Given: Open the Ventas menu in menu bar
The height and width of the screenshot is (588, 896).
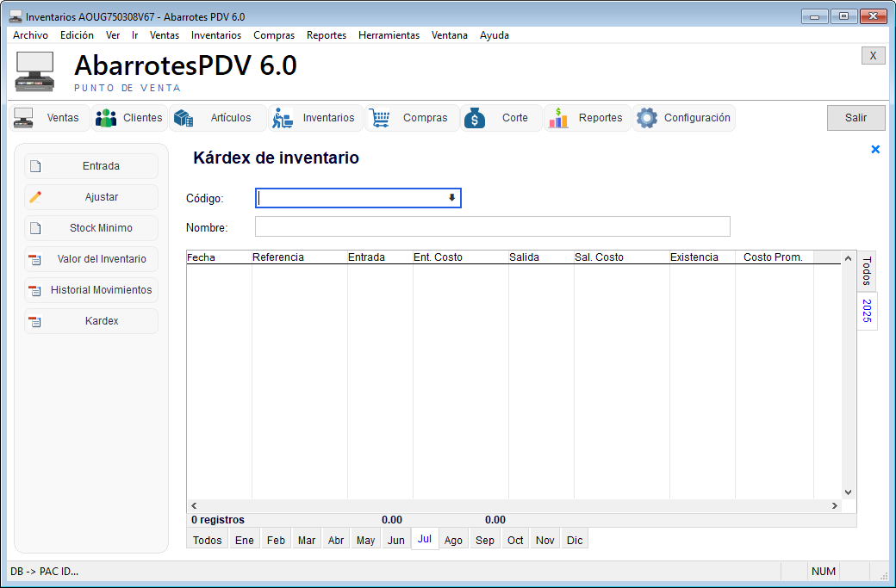Looking at the screenshot, I should (x=164, y=34).
